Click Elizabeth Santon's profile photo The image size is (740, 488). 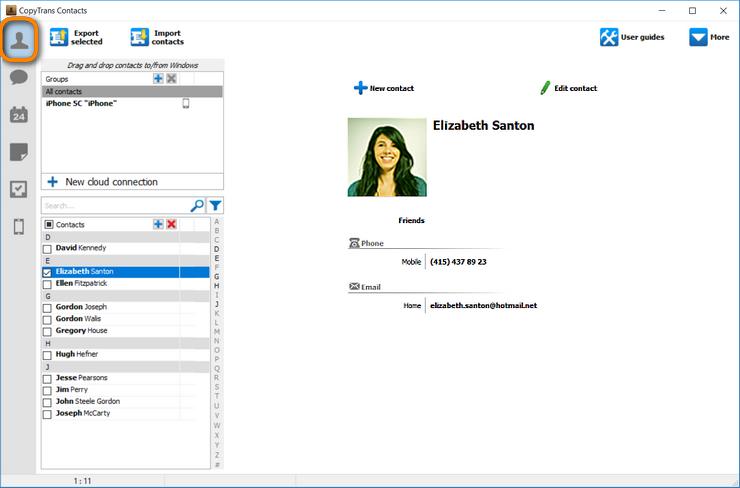coord(387,157)
